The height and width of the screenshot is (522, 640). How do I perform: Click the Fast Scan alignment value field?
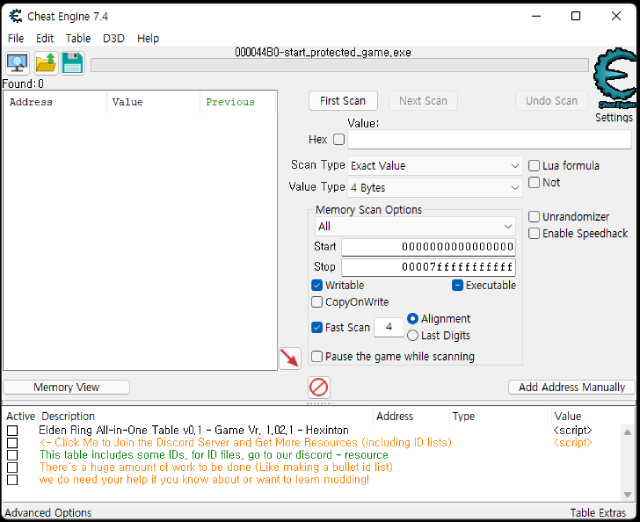point(389,327)
